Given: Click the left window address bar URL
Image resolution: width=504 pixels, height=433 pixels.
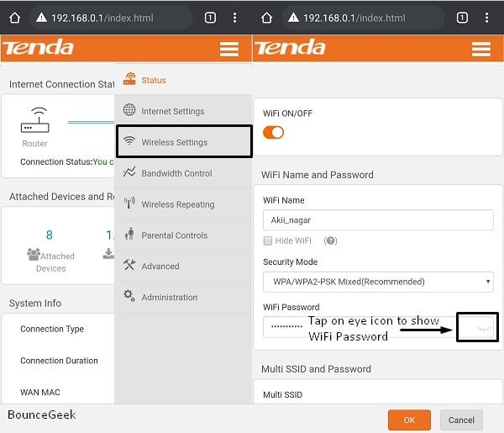Looking at the screenshot, I should pos(102,18).
